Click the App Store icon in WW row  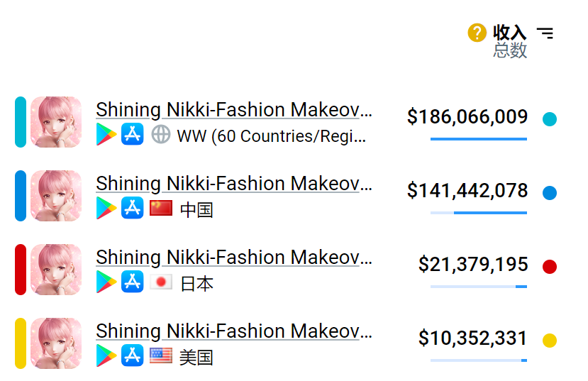pos(133,134)
